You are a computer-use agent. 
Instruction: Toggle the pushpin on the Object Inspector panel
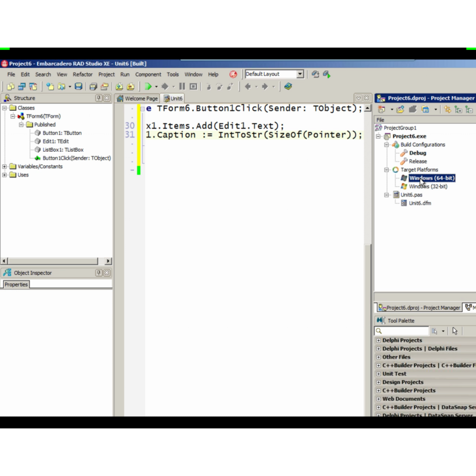99,273
